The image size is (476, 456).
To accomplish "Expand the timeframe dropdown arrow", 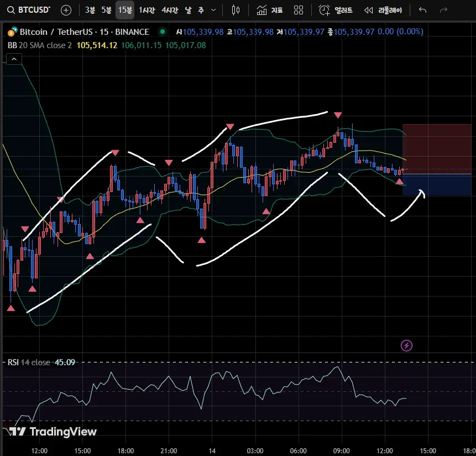I will (x=214, y=10).
